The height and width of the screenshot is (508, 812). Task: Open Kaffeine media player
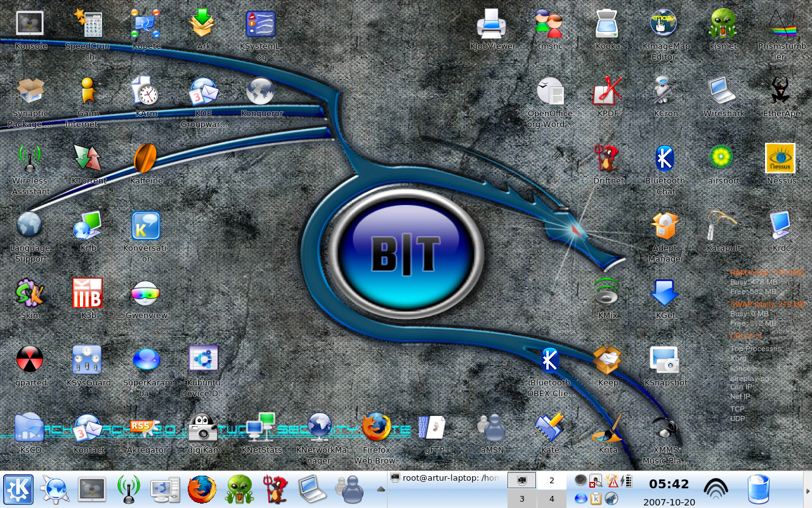click(x=145, y=158)
